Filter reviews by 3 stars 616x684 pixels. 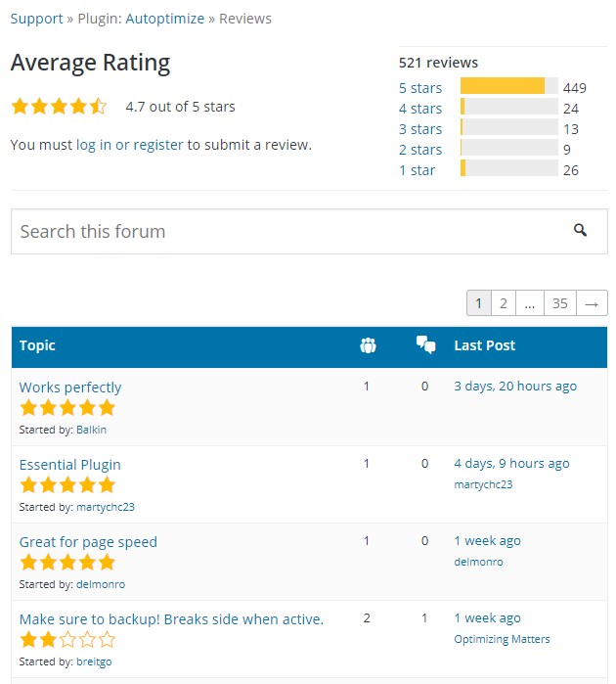click(420, 129)
